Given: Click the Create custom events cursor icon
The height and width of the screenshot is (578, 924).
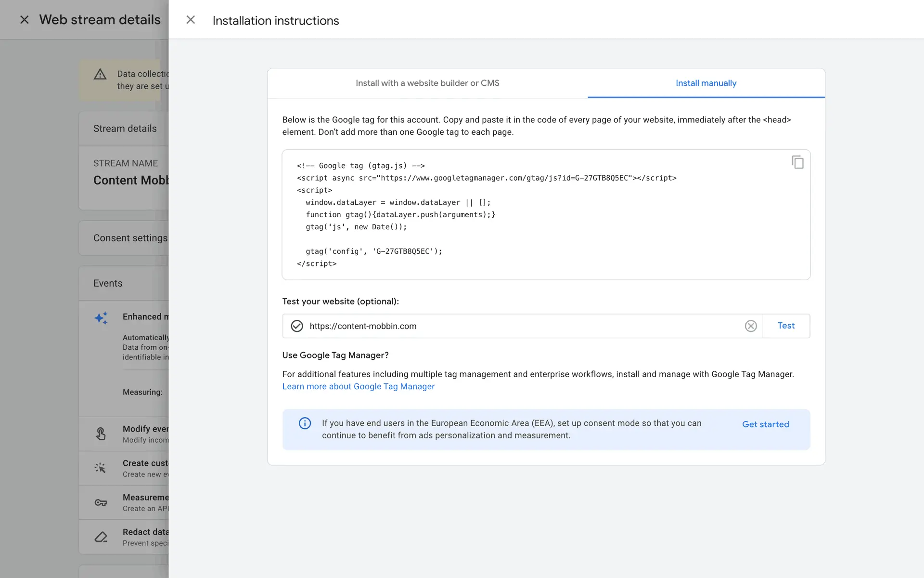Looking at the screenshot, I should 100,468.
